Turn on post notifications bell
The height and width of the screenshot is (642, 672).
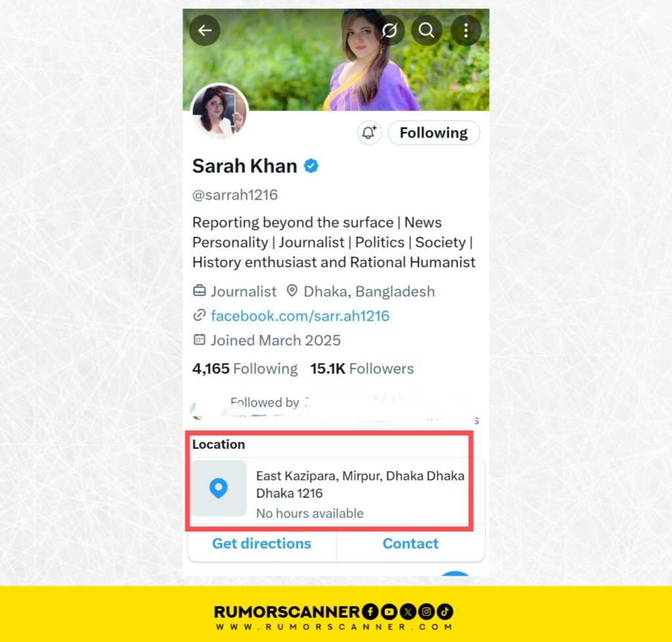pyautogui.click(x=369, y=133)
